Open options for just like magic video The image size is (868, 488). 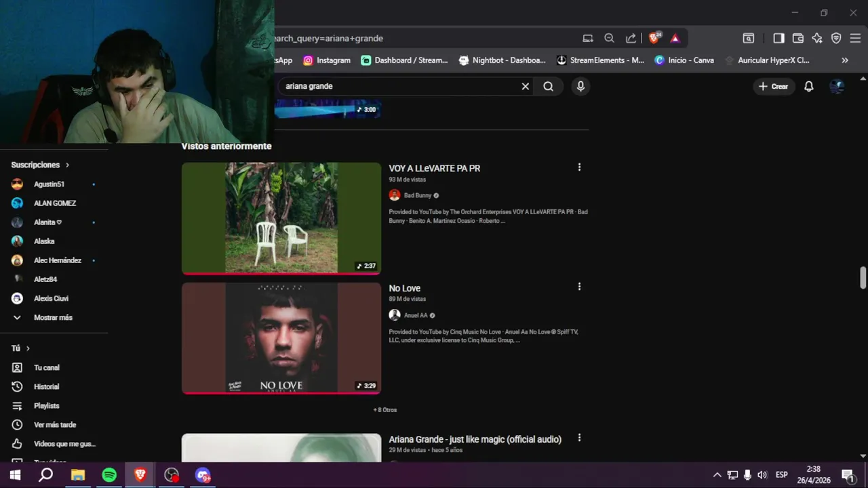click(x=579, y=439)
